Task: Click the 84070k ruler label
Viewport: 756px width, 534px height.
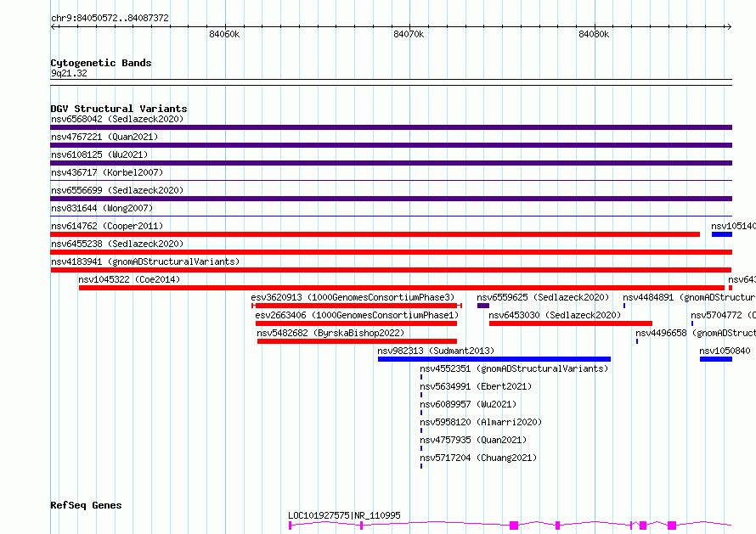Action: tap(409, 34)
